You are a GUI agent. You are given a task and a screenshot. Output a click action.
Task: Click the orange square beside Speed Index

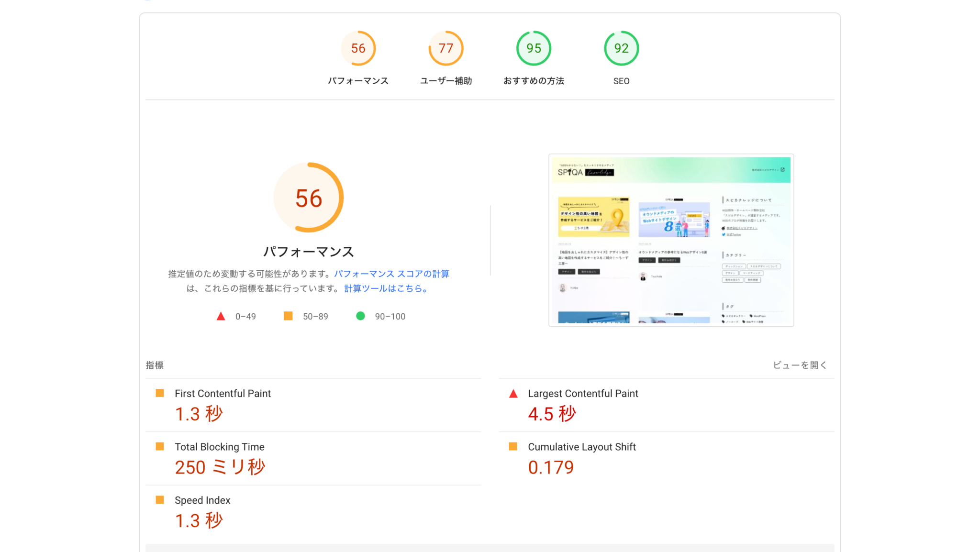(x=159, y=500)
